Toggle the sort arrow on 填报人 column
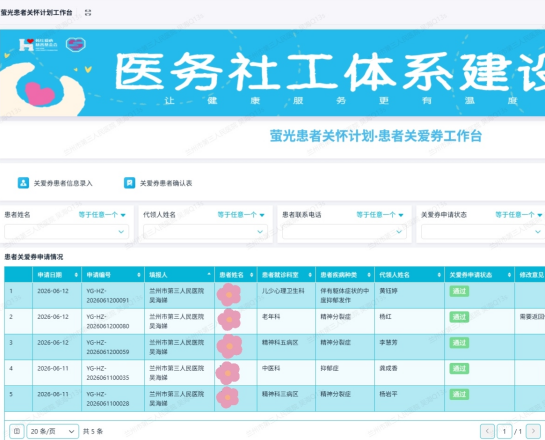545x440 pixels. click(x=209, y=274)
